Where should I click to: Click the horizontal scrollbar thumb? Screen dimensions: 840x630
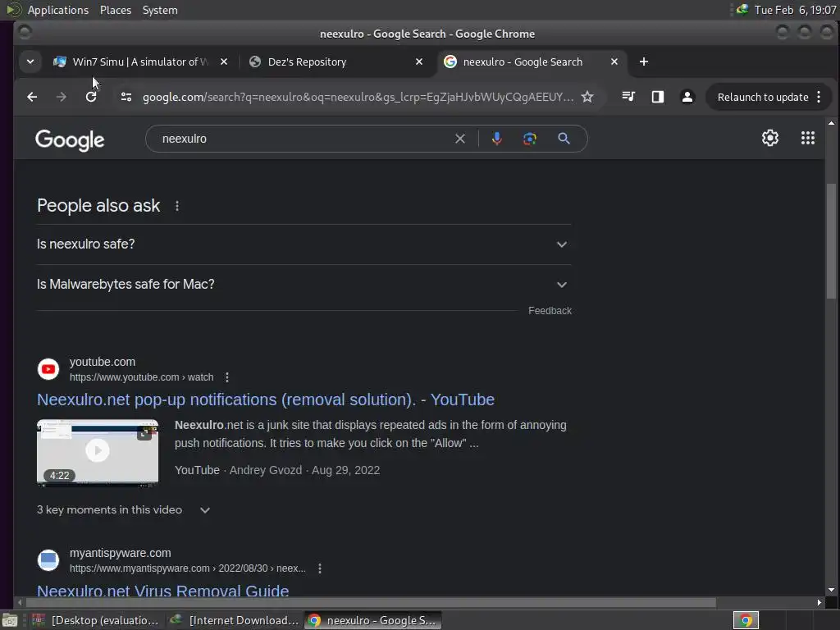[x=370, y=603]
